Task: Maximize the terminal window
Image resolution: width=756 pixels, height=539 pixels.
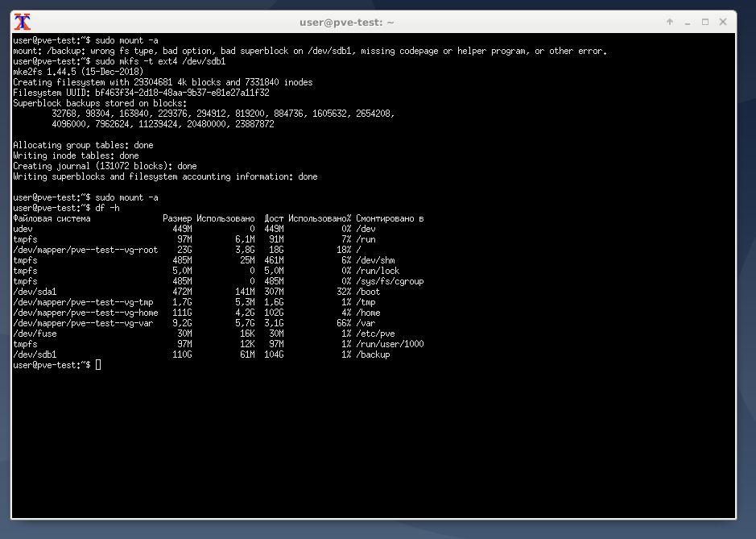Action: pyautogui.click(x=705, y=22)
